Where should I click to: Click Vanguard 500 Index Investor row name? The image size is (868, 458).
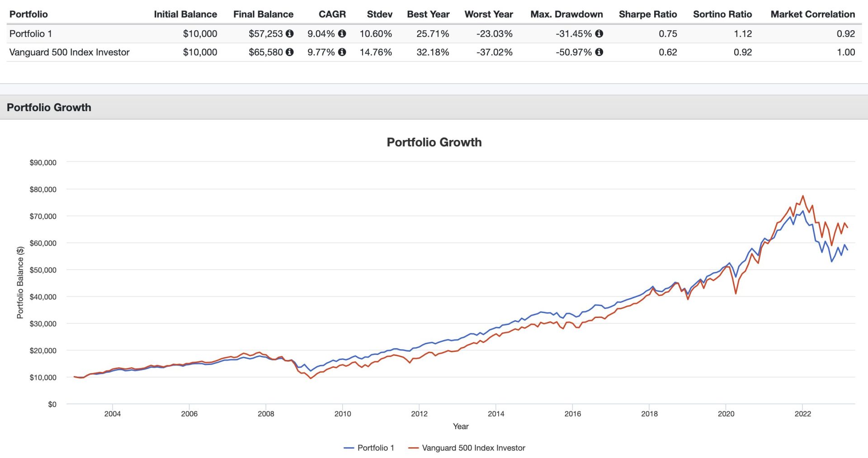[69, 52]
